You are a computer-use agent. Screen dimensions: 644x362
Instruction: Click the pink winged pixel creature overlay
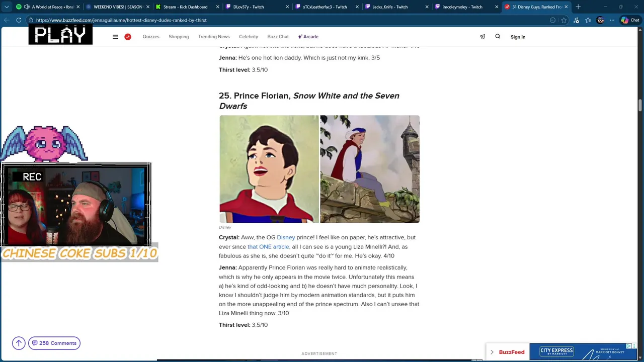(44, 143)
